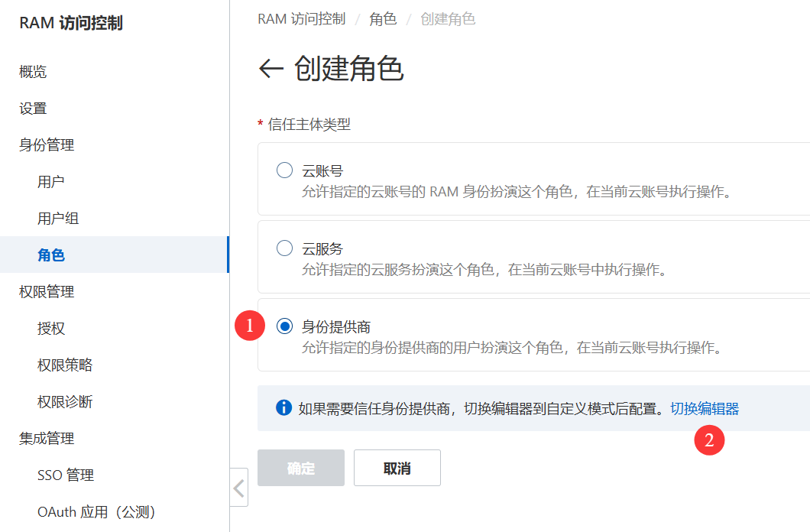
Task: Select the 云服务 radio button
Action: [284, 248]
